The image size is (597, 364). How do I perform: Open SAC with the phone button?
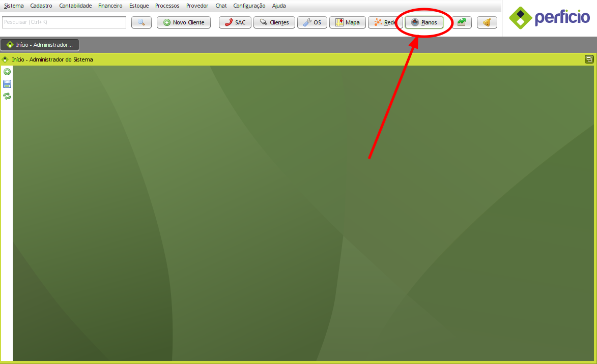pyautogui.click(x=235, y=22)
